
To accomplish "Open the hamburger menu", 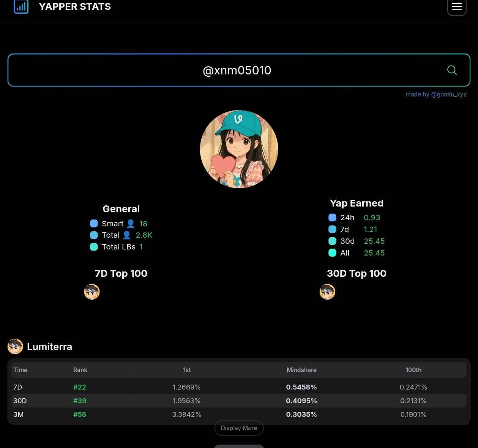I will click(456, 7).
